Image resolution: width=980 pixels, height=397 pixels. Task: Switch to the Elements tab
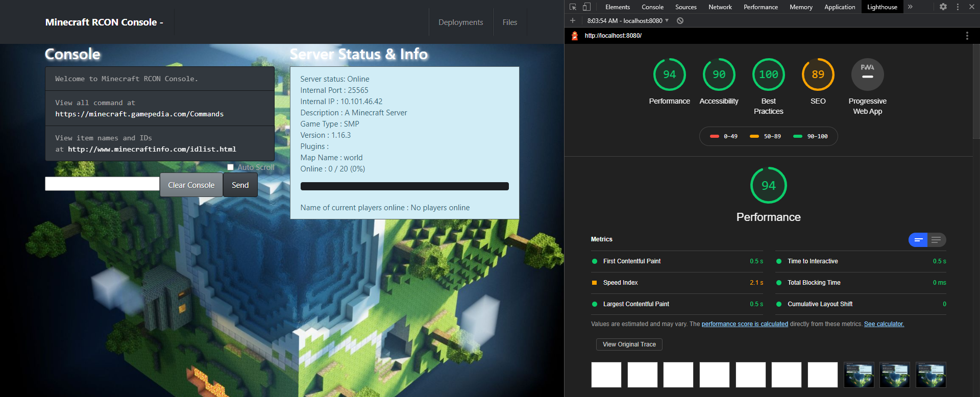tap(618, 7)
